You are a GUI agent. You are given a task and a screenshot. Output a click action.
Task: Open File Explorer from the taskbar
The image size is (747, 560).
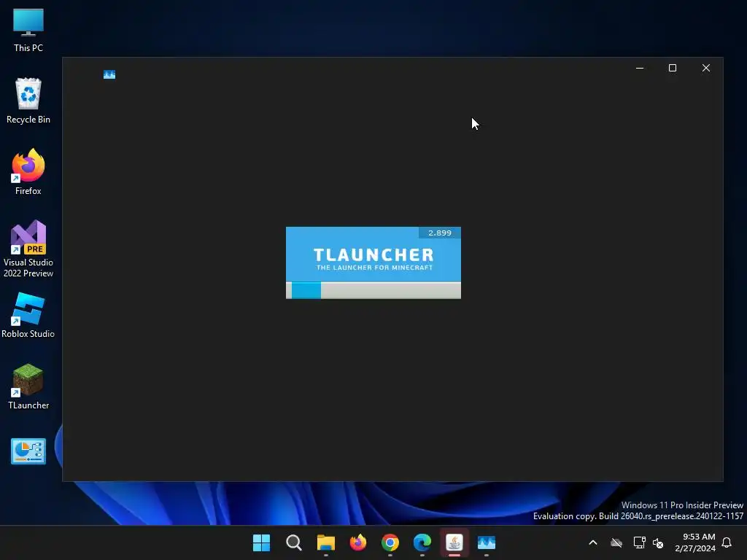point(326,542)
